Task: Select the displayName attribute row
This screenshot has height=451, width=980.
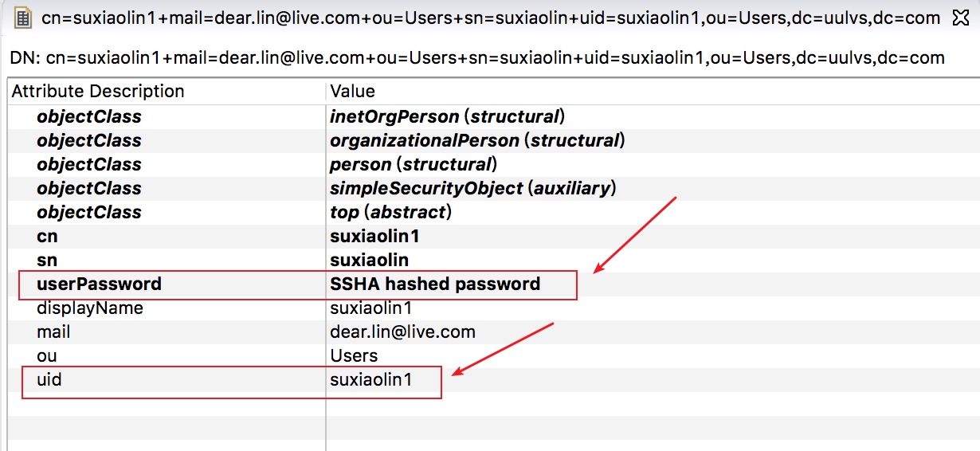Action: pyautogui.click(x=493, y=308)
